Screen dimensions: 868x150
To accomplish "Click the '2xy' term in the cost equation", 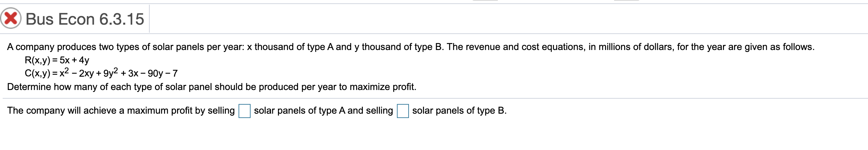I will tap(86, 73).
